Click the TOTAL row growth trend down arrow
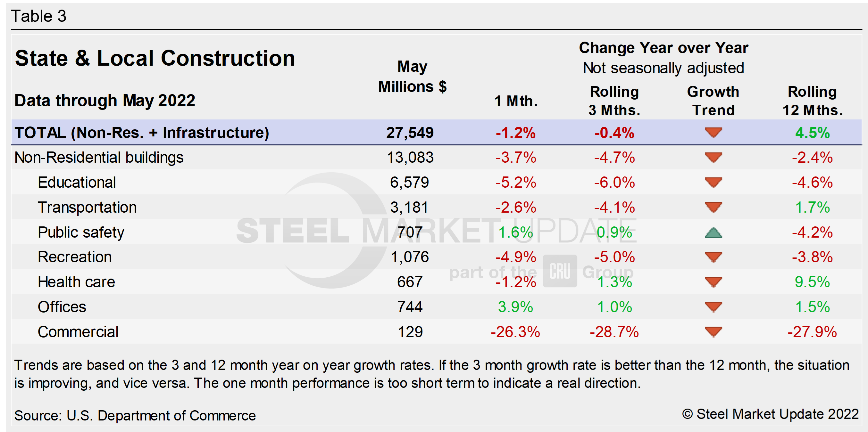This screenshot has height=432, width=868. (x=713, y=132)
